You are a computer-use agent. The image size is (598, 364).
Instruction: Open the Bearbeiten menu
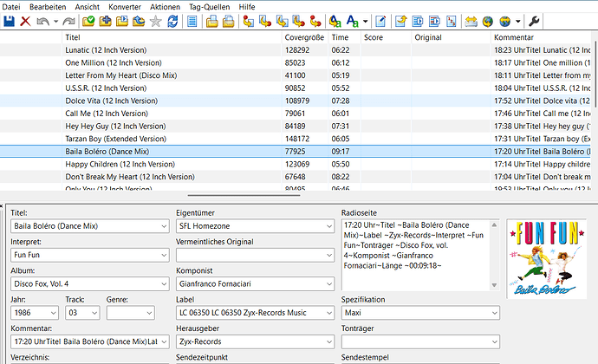(x=48, y=7)
